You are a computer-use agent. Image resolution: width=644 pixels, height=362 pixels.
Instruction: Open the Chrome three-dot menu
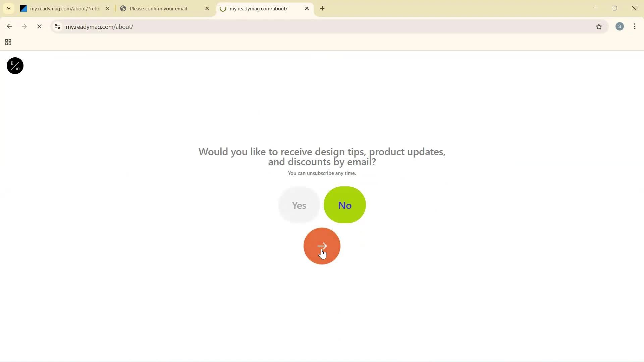tap(635, 26)
